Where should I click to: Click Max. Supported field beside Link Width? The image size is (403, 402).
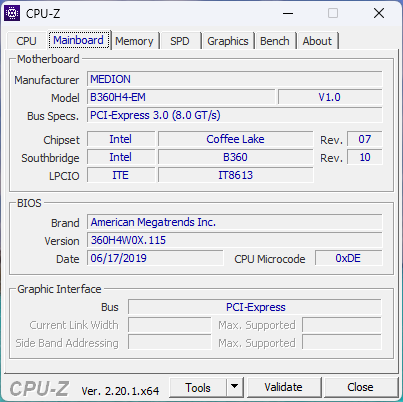pos(342,325)
